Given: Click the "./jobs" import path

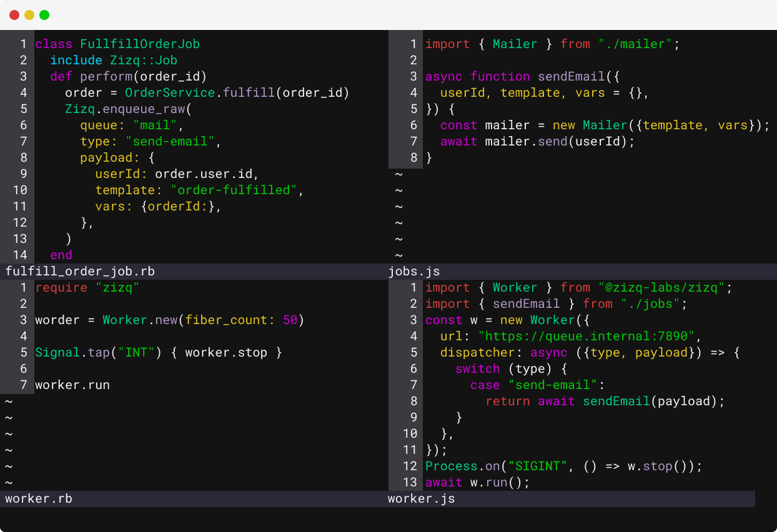Looking at the screenshot, I should coord(650,303).
